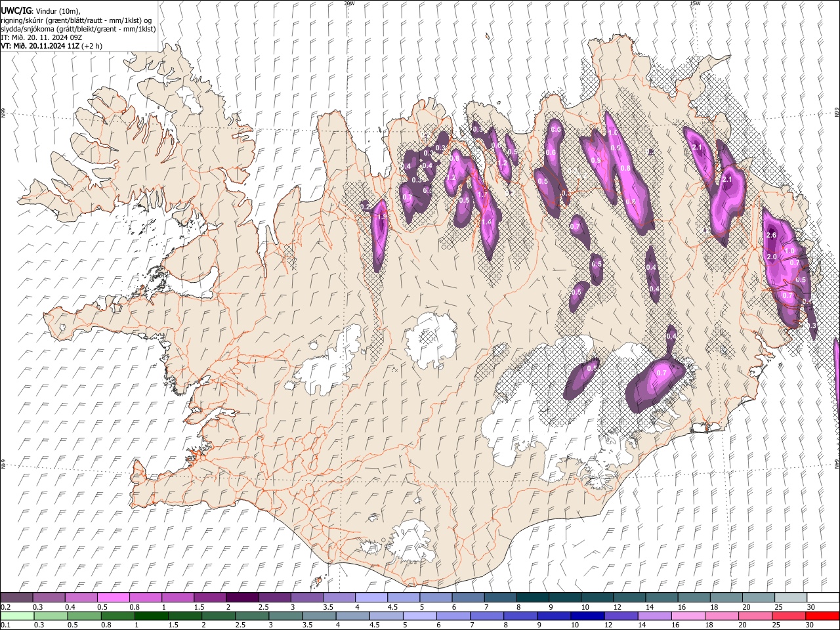Click the initial time 'IT: Mið. 20. 11. 2024 09Z'
840x630 pixels.
[41, 37]
